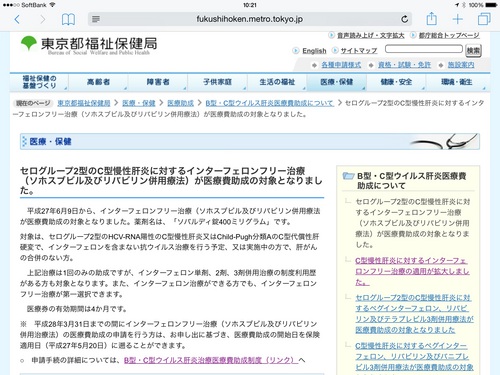Click the 検索 search button
This screenshot has width=500, height=375.
[x=473, y=50]
